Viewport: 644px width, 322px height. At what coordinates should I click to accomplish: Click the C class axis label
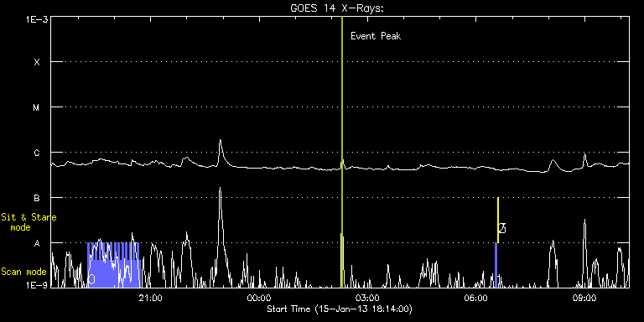[37, 153]
